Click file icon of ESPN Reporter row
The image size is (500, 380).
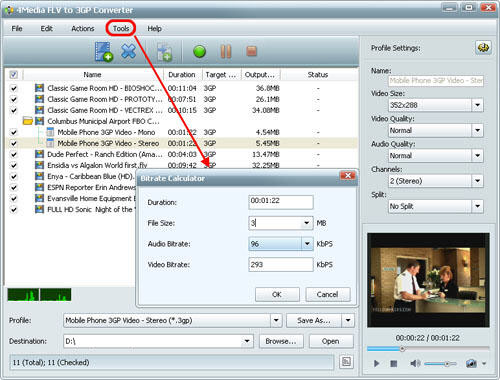(39, 187)
